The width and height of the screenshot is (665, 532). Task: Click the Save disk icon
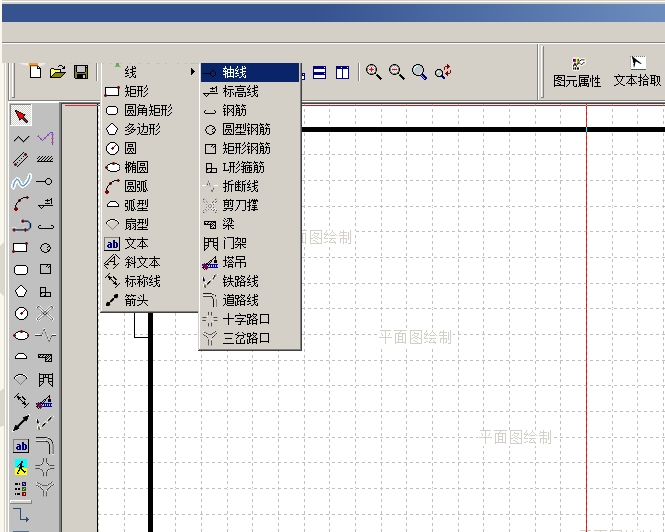point(81,72)
